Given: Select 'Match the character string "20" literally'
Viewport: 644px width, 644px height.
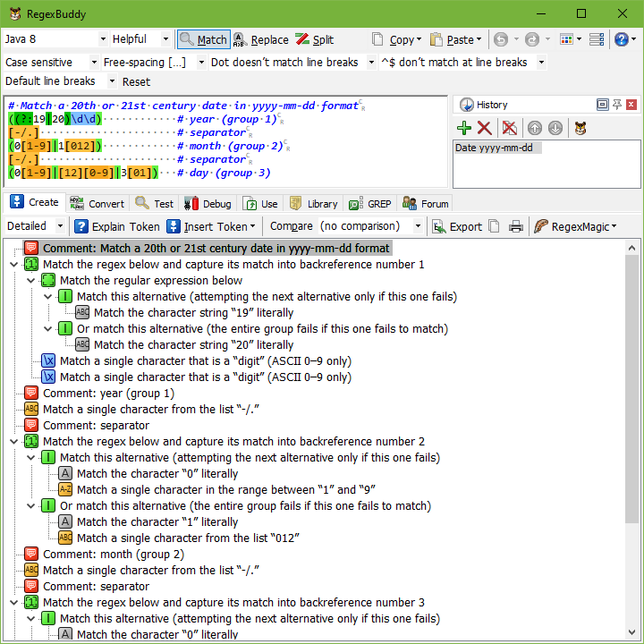Looking at the screenshot, I should (x=193, y=344).
